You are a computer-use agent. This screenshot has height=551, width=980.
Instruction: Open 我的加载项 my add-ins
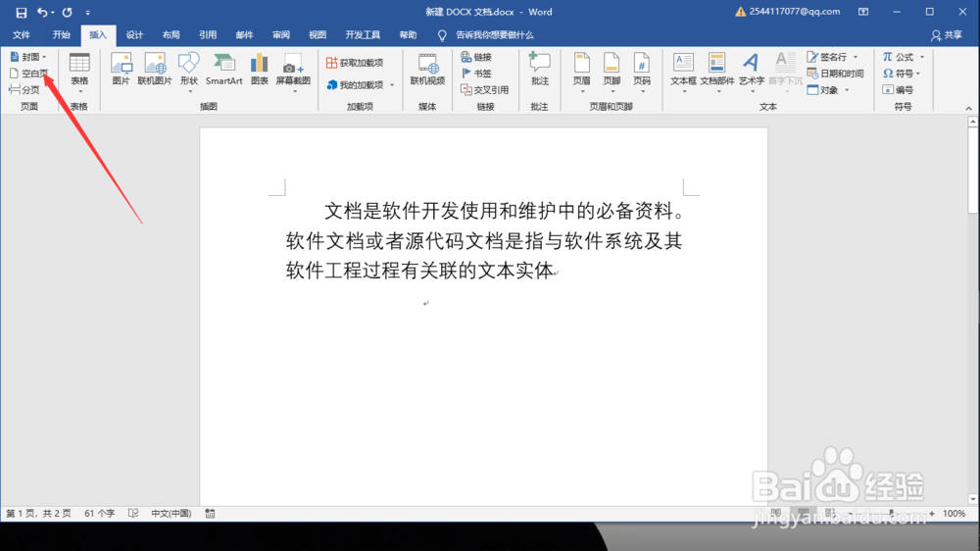click(355, 84)
